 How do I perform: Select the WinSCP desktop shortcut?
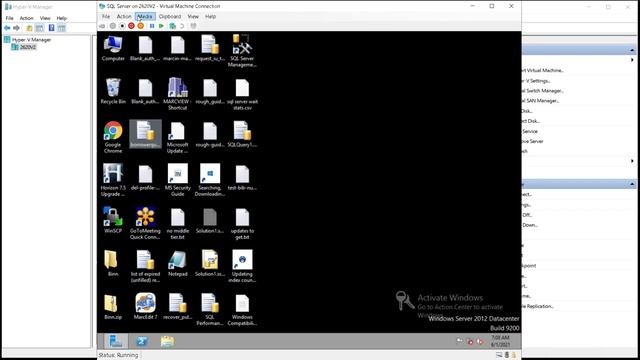(x=113, y=220)
